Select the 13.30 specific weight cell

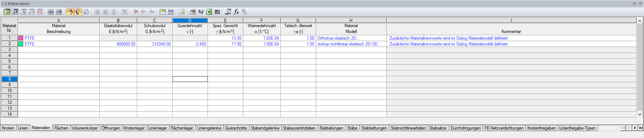pyautogui.click(x=226, y=38)
